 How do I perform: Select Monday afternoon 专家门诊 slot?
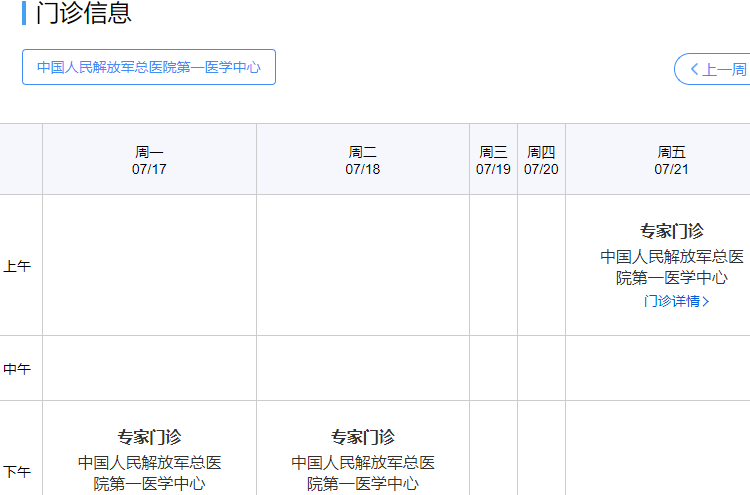[x=149, y=437]
